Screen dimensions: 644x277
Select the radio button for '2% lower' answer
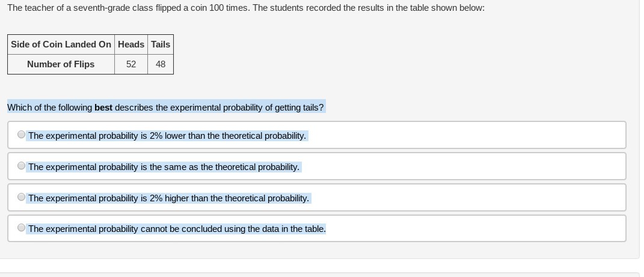22,135
